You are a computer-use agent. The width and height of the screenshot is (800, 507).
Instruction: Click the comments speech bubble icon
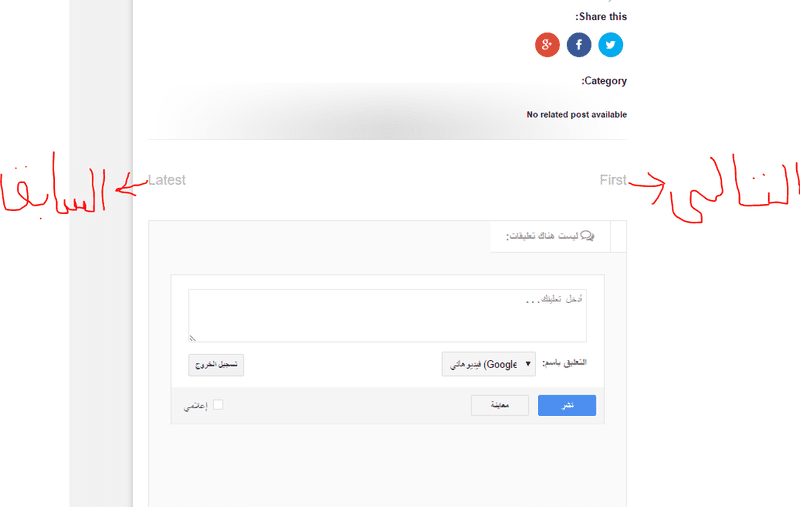point(587,236)
